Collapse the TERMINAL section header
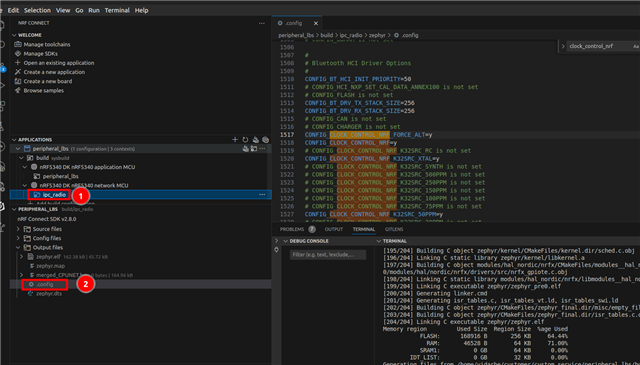This screenshot has height=365, width=640. (x=379, y=241)
